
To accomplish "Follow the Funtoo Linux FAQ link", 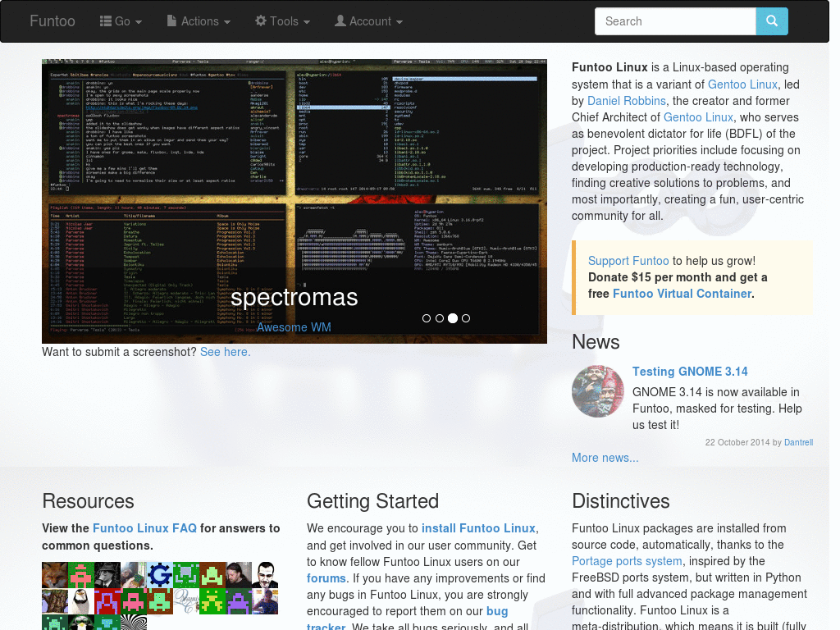I will point(144,528).
